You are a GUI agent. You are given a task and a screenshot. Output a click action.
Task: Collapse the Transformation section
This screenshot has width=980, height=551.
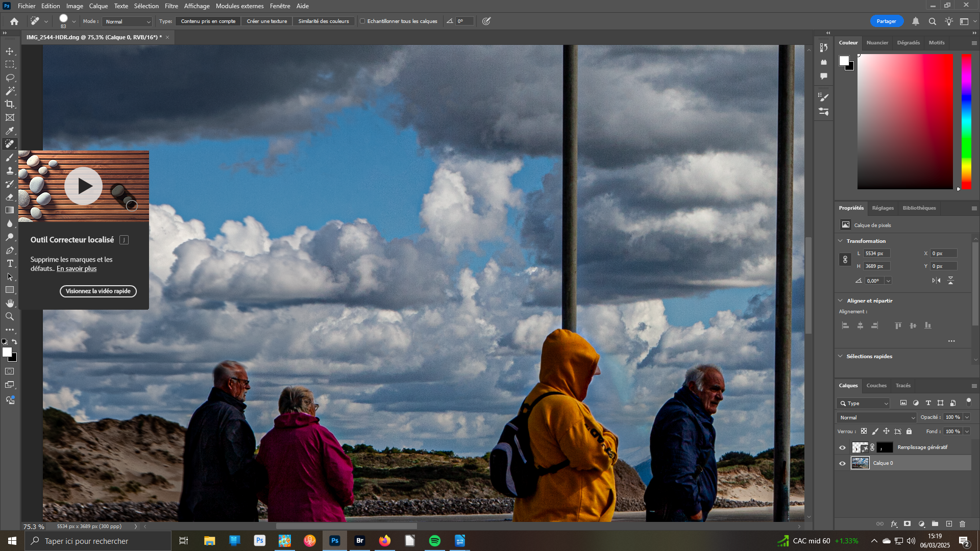click(841, 241)
